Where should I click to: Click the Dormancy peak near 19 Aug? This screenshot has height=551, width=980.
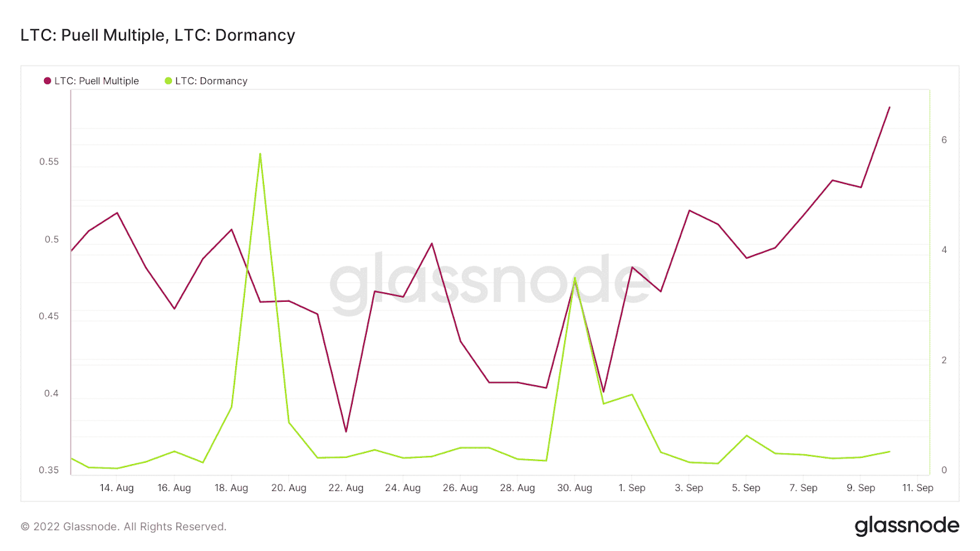(260, 154)
